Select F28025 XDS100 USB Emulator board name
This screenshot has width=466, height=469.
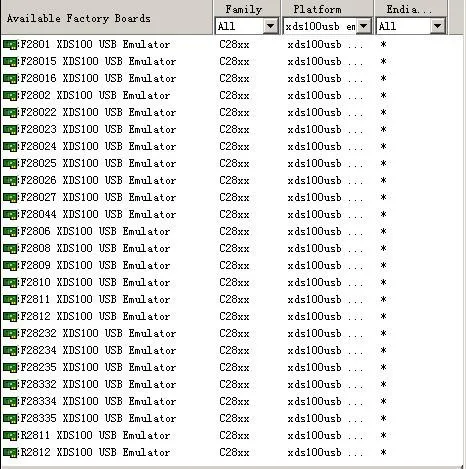[98, 163]
